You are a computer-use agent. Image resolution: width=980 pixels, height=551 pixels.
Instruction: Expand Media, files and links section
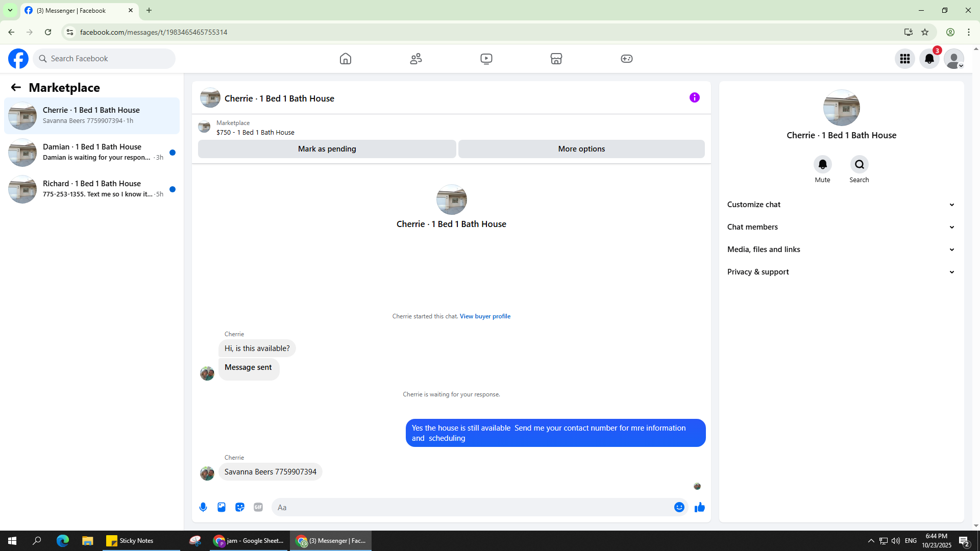coord(841,249)
